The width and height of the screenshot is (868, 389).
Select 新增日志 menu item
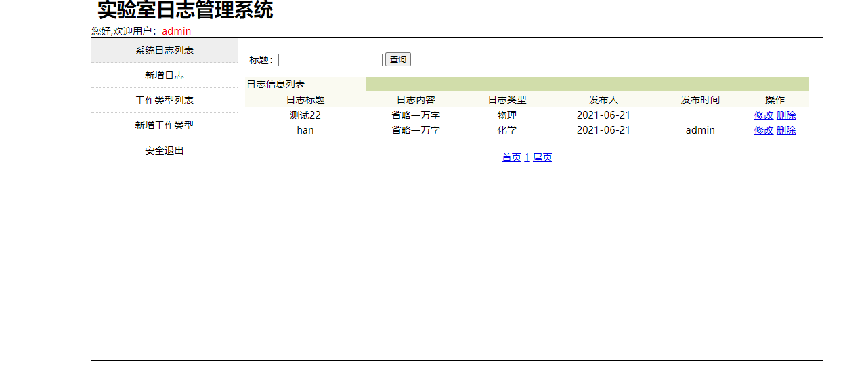[165, 75]
